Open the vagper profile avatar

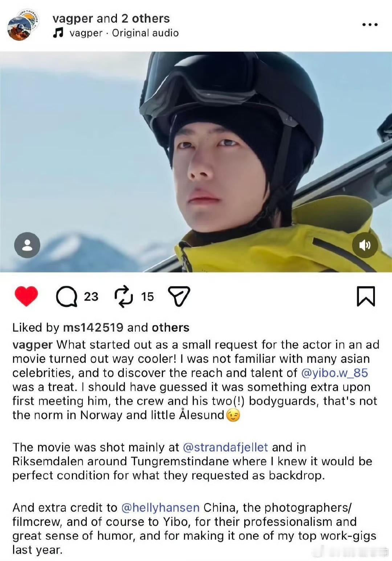[23, 25]
